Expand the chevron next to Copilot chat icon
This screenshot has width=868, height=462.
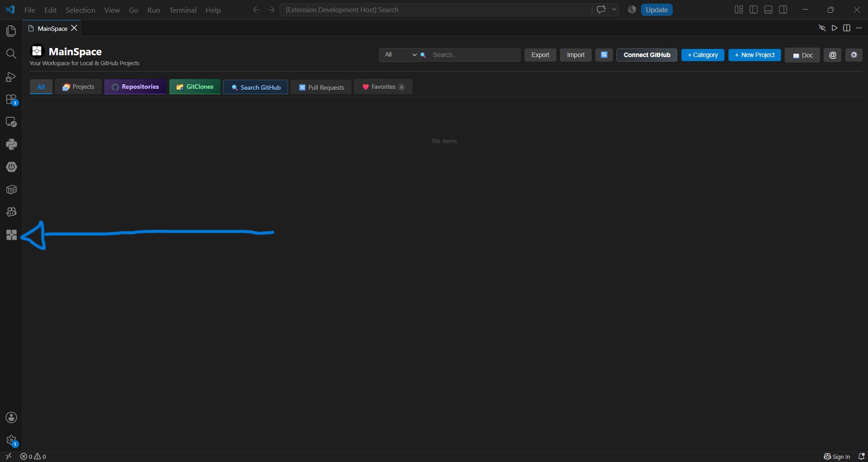(x=614, y=10)
